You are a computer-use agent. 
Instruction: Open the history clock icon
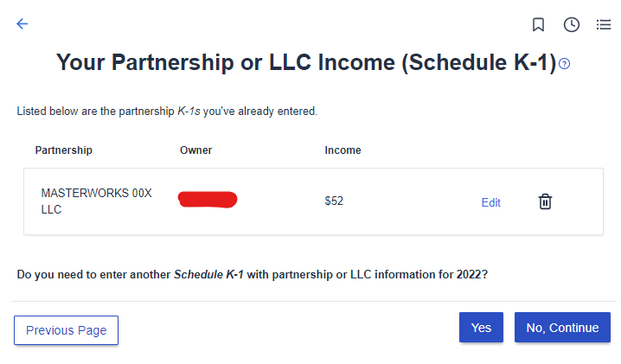click(x=571, y=24)
